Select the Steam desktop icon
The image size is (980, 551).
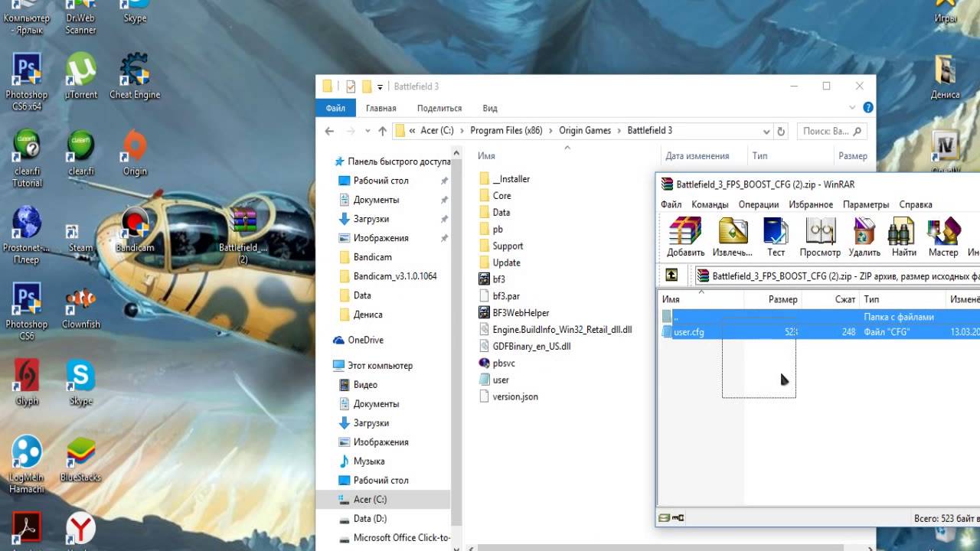[x=80, y=237]
